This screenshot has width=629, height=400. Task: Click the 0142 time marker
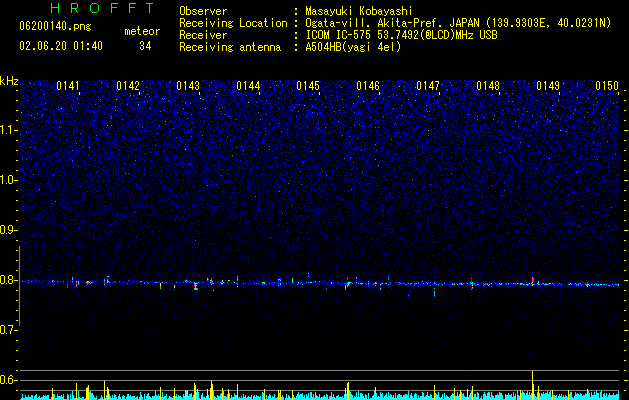click(128, 86)
